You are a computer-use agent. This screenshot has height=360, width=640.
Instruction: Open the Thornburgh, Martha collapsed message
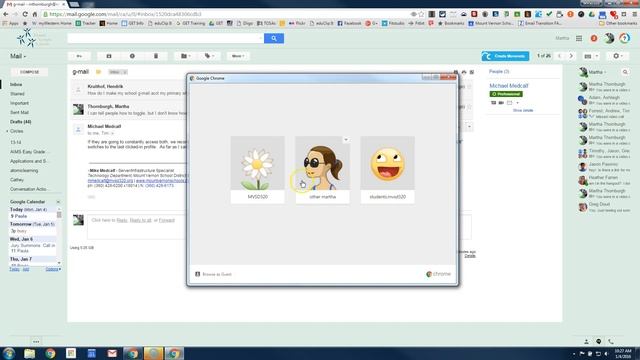129,109
